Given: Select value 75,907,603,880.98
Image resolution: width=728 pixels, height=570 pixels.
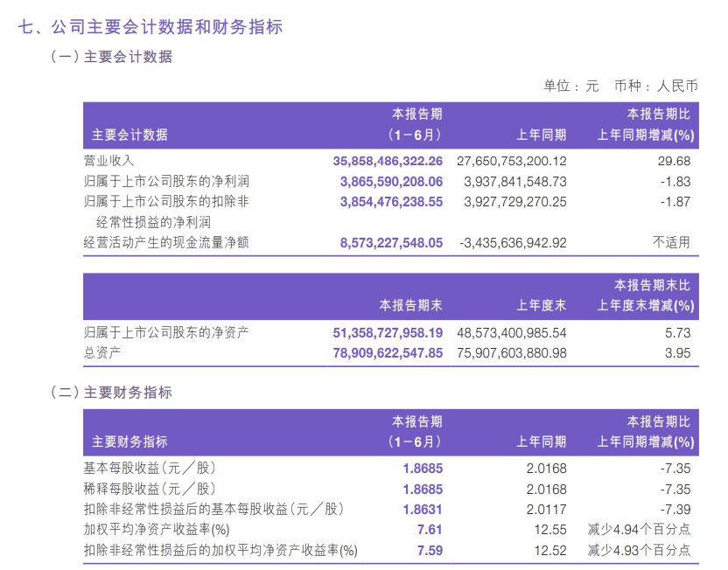Looking at the screenshot, I should [x=512, y=353].
